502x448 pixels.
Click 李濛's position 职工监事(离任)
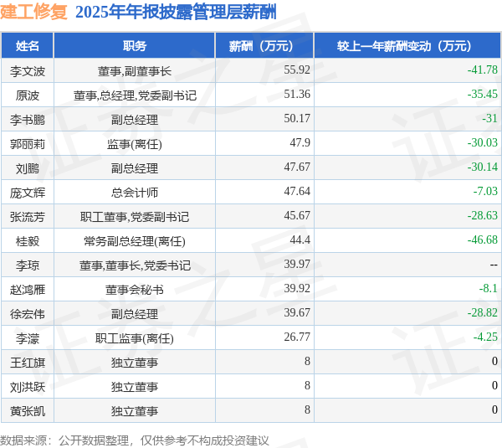135,338
